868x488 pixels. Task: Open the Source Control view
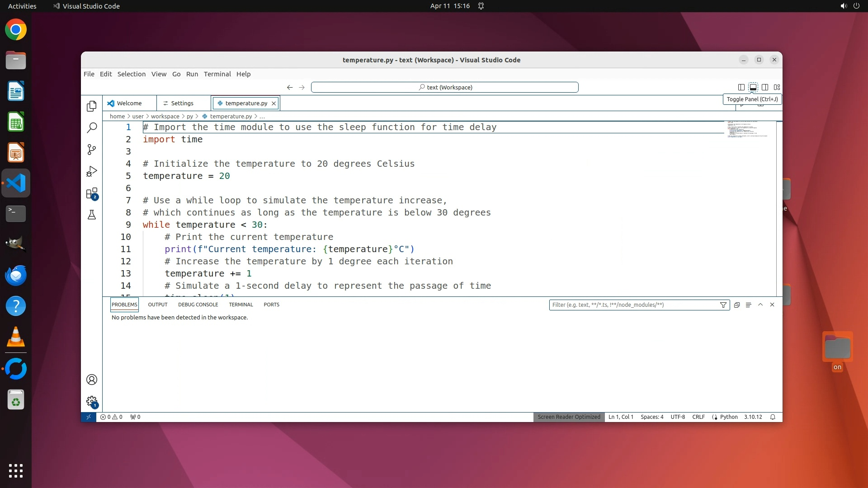click(x=92, y=150)
